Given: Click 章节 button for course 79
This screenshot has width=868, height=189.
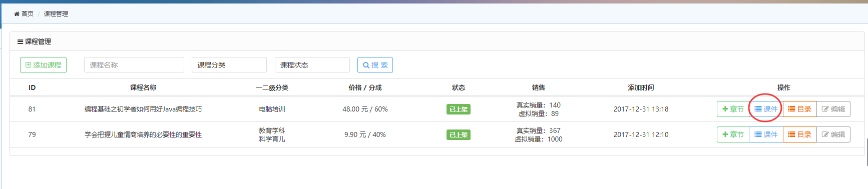Looking at the screenshot, I should click(733, 134).
